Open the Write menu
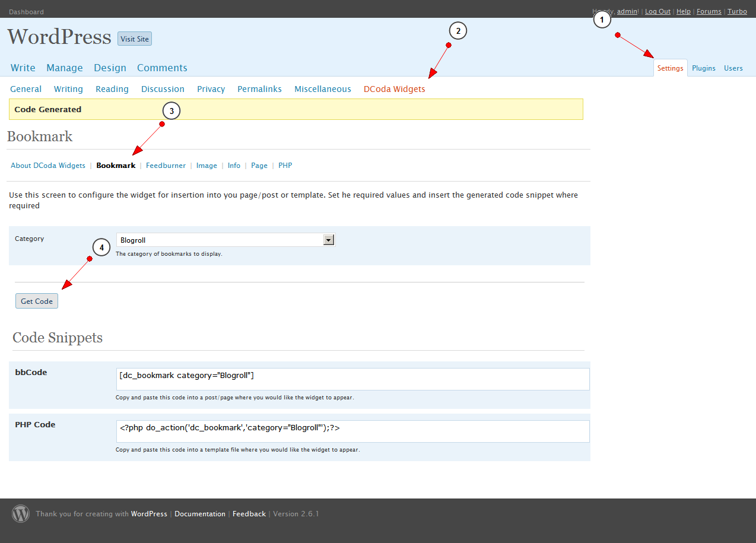This screenshot has width=756, height=543. point(23,68)
